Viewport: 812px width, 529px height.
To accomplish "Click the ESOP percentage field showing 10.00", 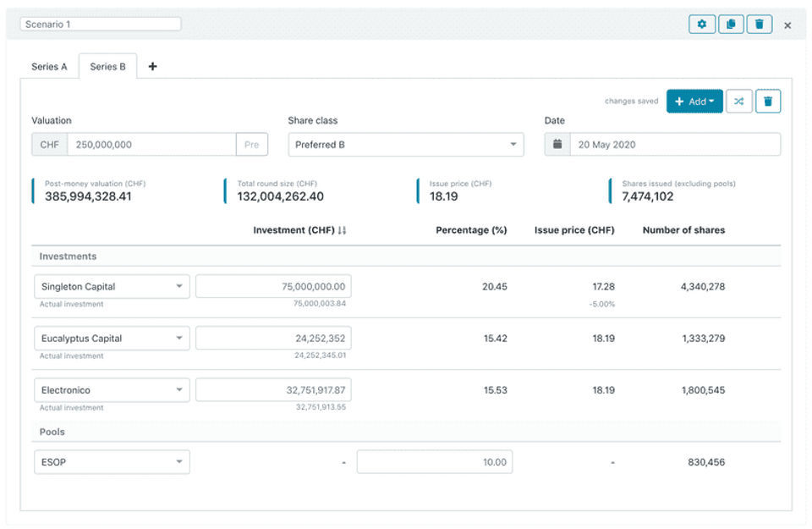I will 434,462.
